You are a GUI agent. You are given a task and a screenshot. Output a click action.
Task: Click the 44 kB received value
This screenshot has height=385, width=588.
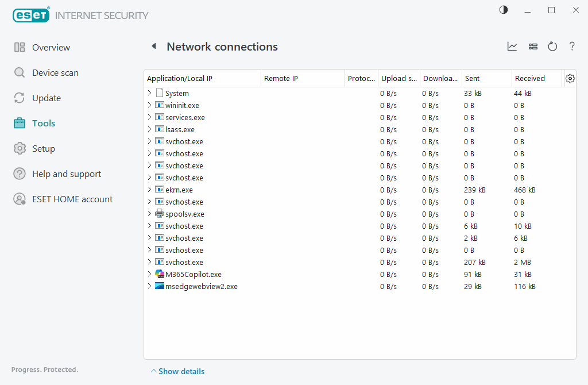coord(523,94)
